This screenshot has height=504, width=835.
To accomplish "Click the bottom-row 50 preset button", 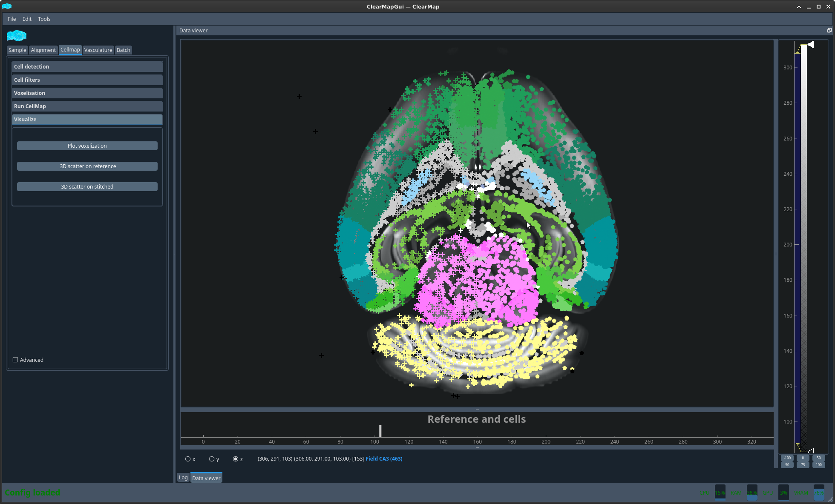I will [787, 465].
